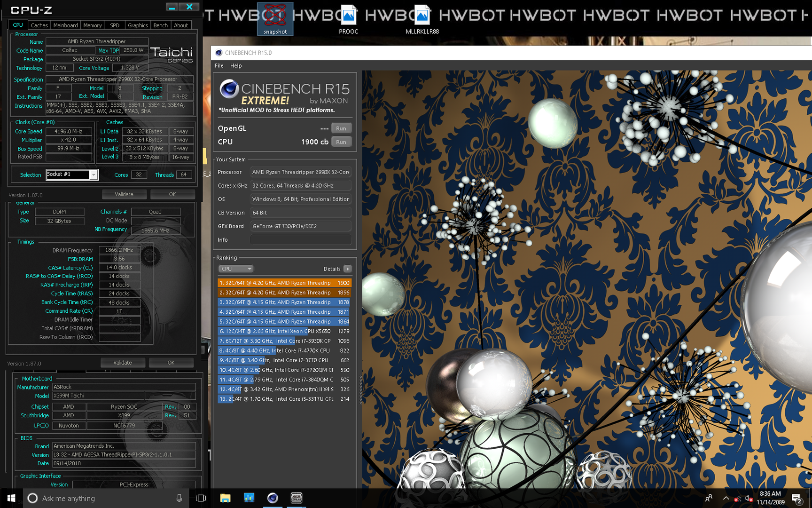Image resolution: width=812 pixels, height=508 pixels.
Task: Select Core i7-3930K ranking row
Action: tap(285, 341)
